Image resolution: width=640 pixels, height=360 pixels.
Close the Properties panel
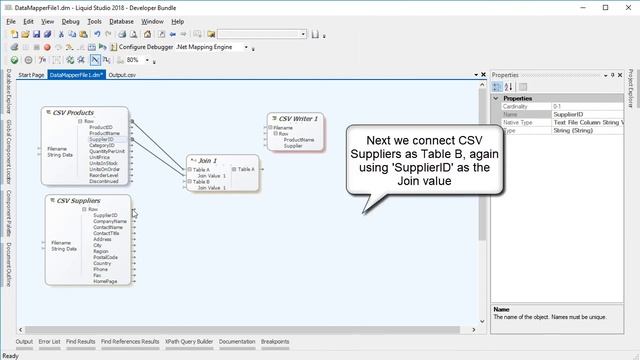pyautogui.click(x=620, y=75)
